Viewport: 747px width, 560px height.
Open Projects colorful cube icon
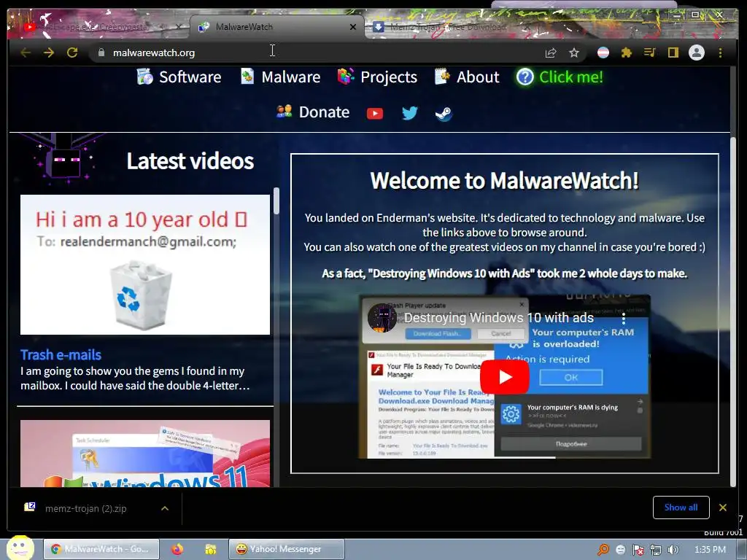346,76
